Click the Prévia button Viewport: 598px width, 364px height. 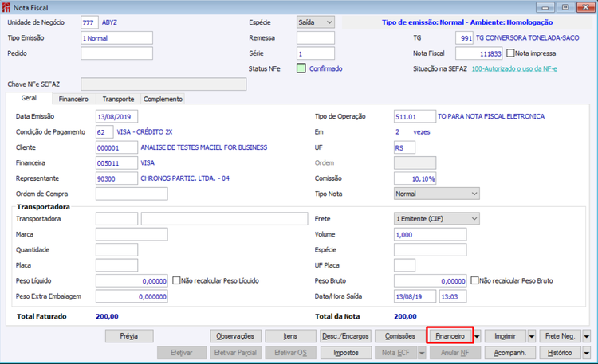(x=129, y=336)
